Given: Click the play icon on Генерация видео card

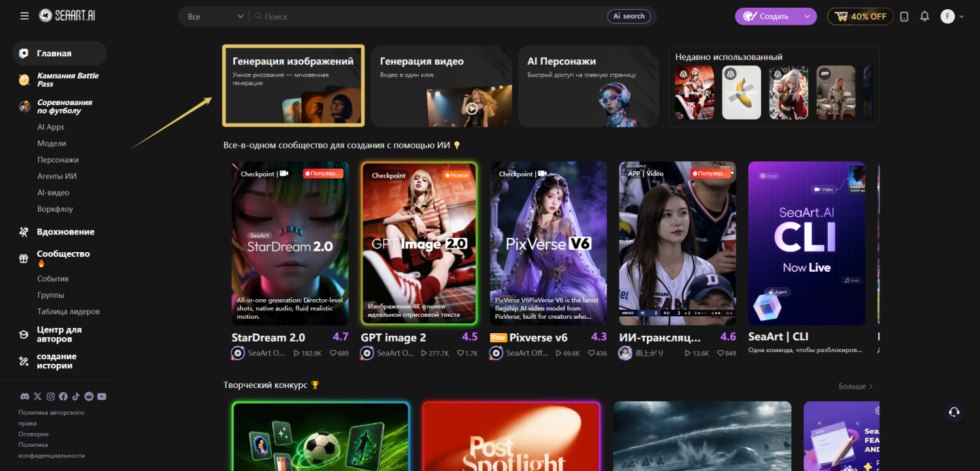Looking at the screenshot, I should 472,108.
